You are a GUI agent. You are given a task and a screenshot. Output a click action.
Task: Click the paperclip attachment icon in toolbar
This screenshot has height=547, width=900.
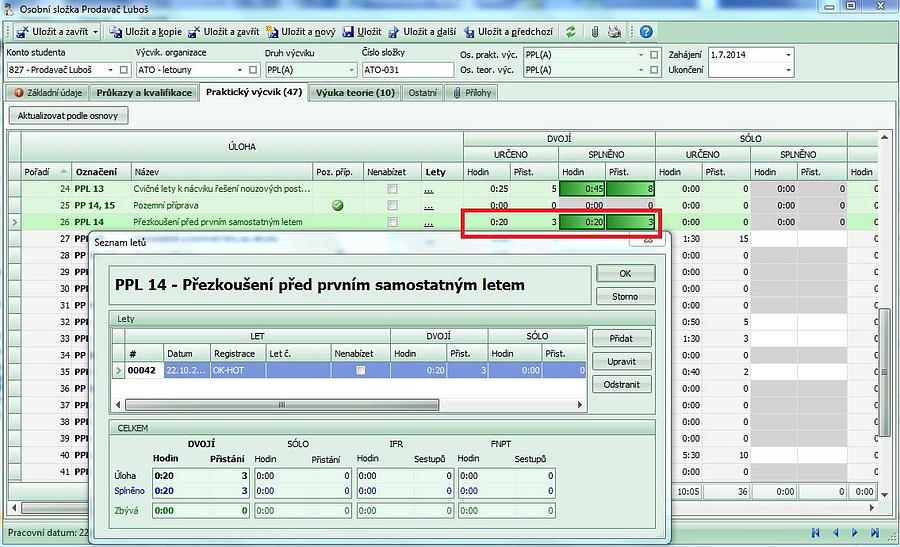tap(594, 32)
